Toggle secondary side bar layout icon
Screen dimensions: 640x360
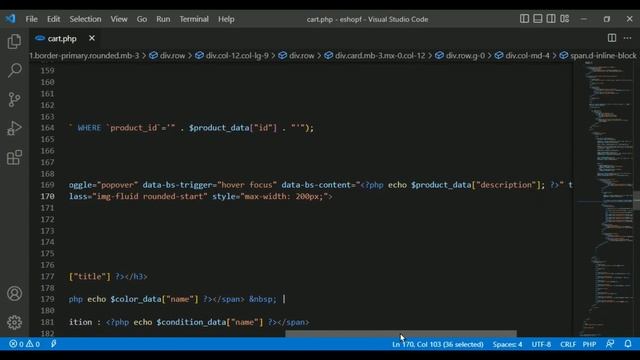point(551,19)
